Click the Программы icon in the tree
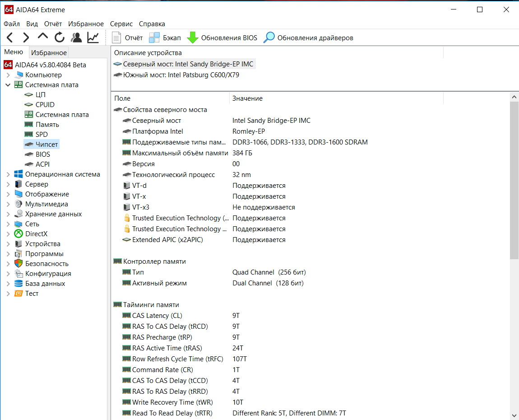519x420 pixels. pos(19,254)
